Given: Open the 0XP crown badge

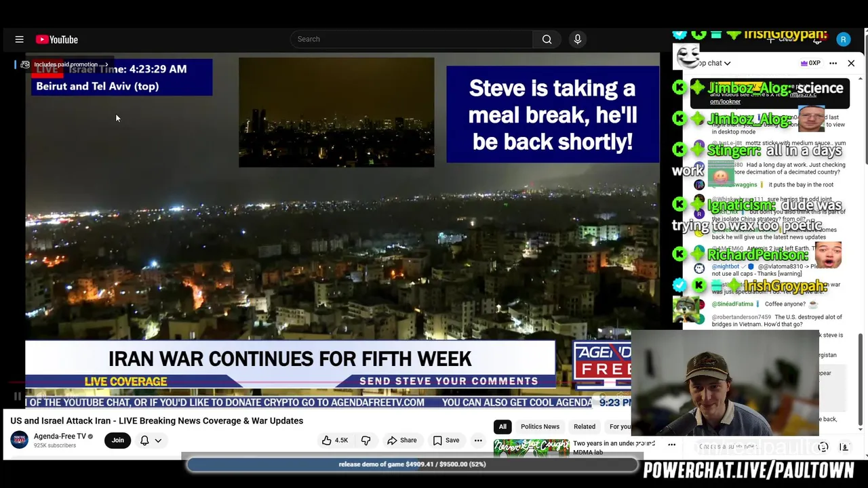Looking at the screenshot, I should 810,63.
